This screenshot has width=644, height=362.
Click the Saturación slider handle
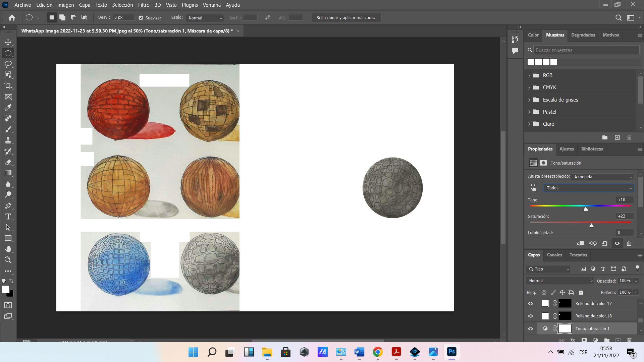tap(591, 226)
